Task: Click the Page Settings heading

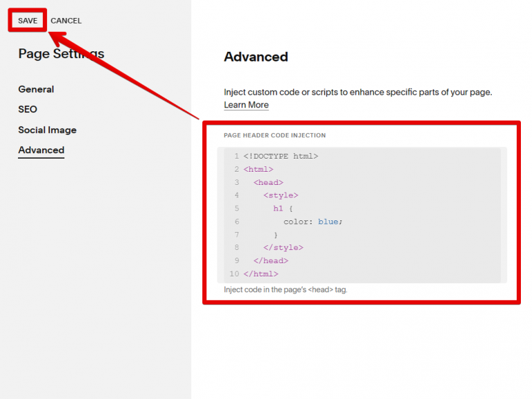Action: point(61,54)
